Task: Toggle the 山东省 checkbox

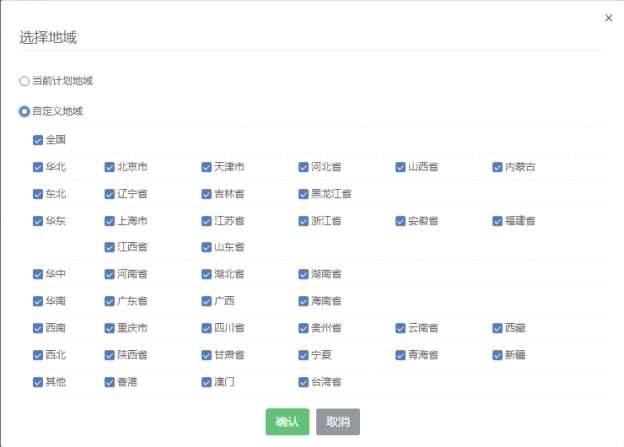Action: [x=206, y=247]
